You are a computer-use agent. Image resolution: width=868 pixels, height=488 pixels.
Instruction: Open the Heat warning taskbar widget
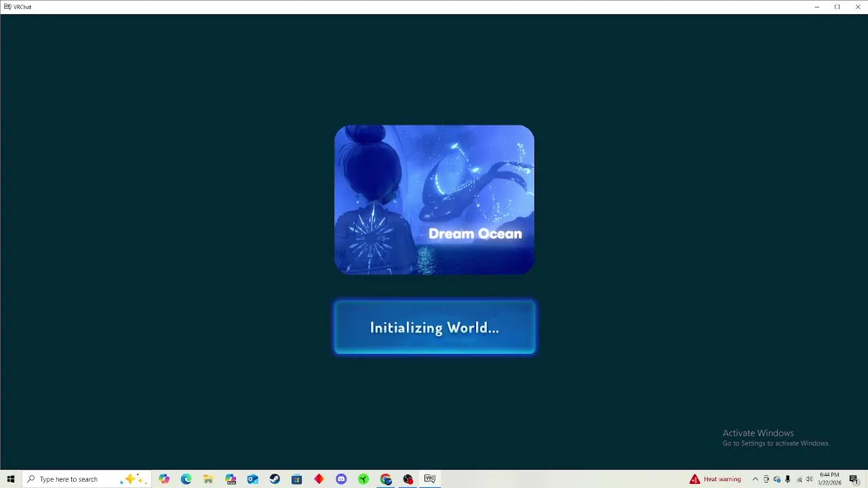tap(715, 479)
